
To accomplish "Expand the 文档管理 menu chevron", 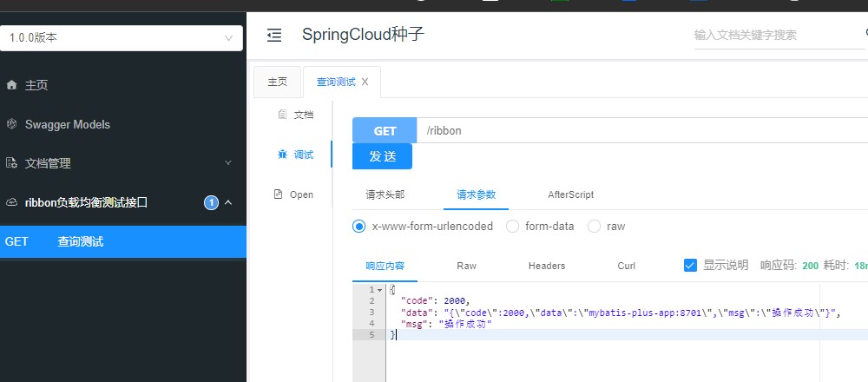I will pyautogui.click(x=228, y=162).
